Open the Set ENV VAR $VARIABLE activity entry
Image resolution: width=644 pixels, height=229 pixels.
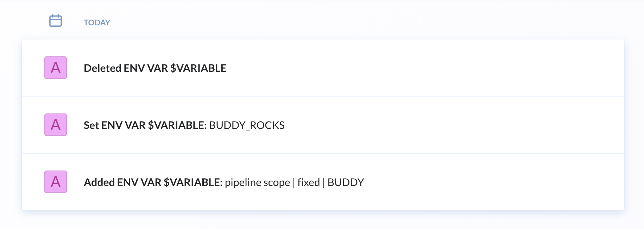(x=323, y=125)
